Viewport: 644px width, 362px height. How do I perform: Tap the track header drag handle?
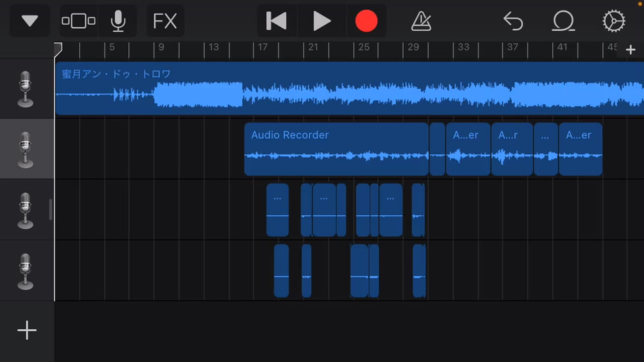(50, 210)
